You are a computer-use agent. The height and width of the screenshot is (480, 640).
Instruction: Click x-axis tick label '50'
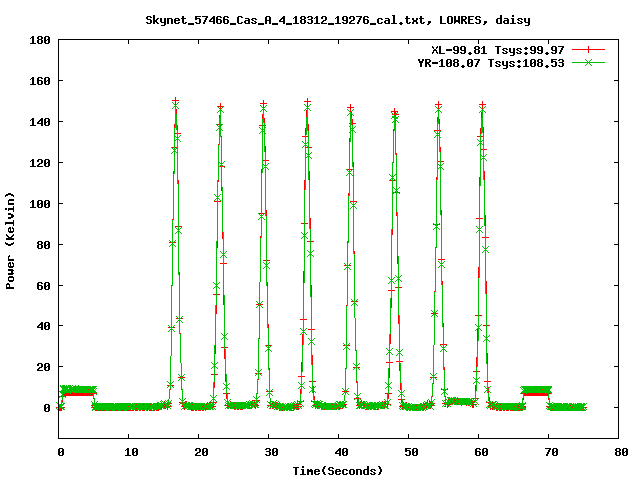point(411,452)
